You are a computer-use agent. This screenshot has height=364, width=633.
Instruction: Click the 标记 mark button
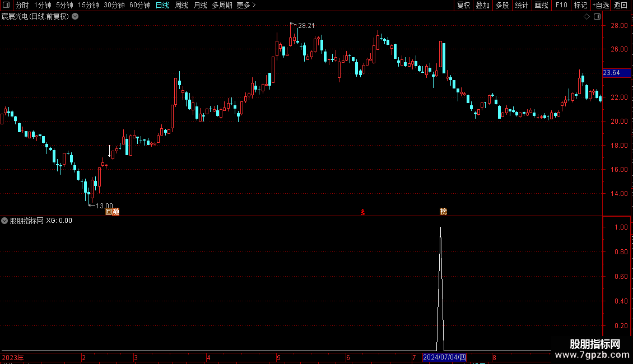click(580, 5)
